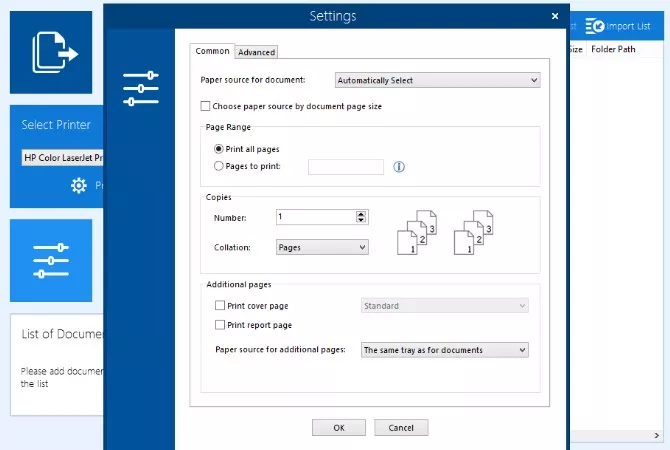
Task: Click the second collation page-stack illustration
Action: 473,232
